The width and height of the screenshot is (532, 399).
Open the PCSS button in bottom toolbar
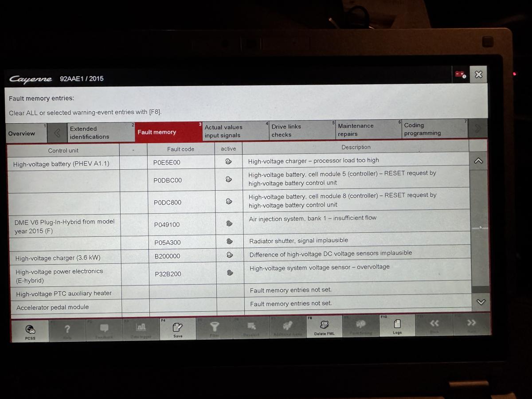tap(30, 331)
